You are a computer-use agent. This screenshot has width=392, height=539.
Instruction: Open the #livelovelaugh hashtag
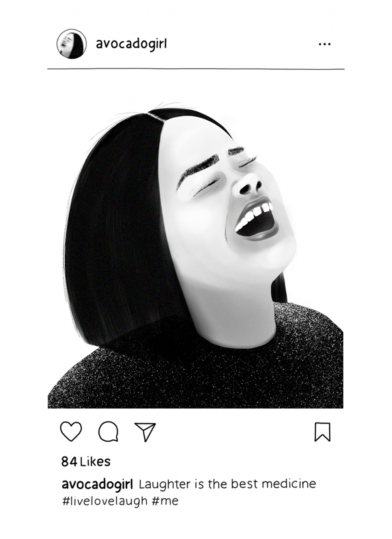pyautogui.click(x=104, y=500)
